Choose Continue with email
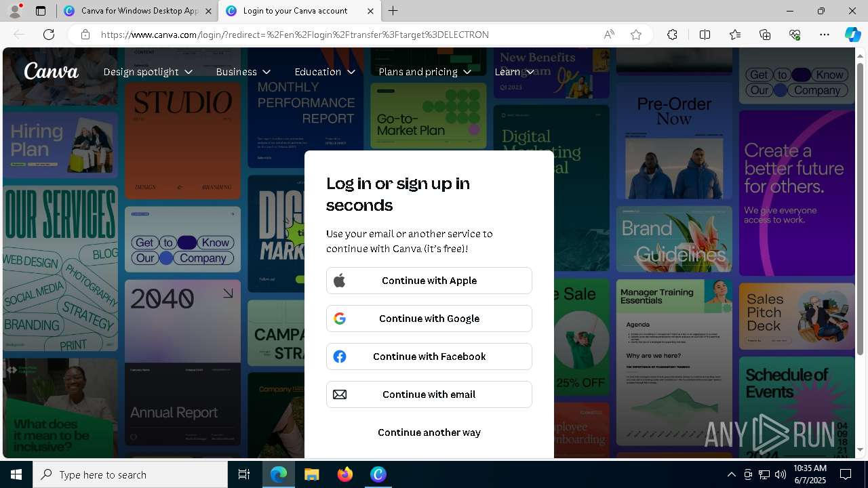This screenshot has width=868, height=488. point(429,394)
